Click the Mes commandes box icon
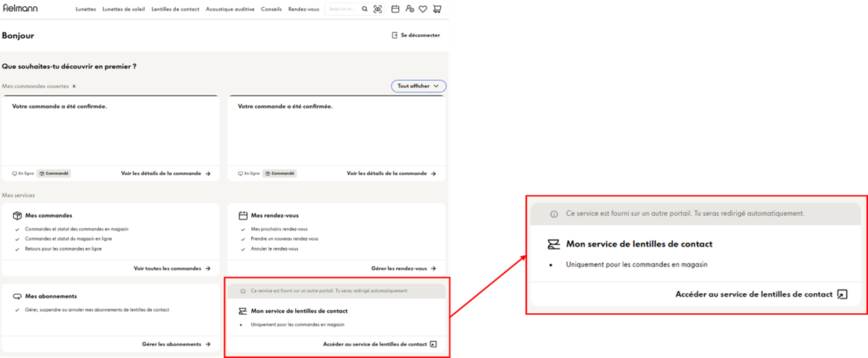868x358 pixels. (x=18, y=215)
